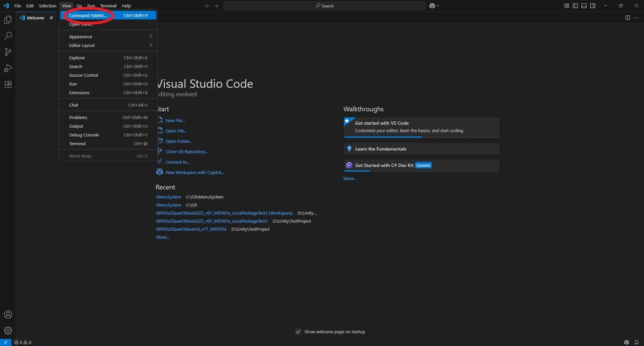Uncheck Show welcome page on startup
The image size is (644, 346).
pyautogui.click(x=298, y=332)
